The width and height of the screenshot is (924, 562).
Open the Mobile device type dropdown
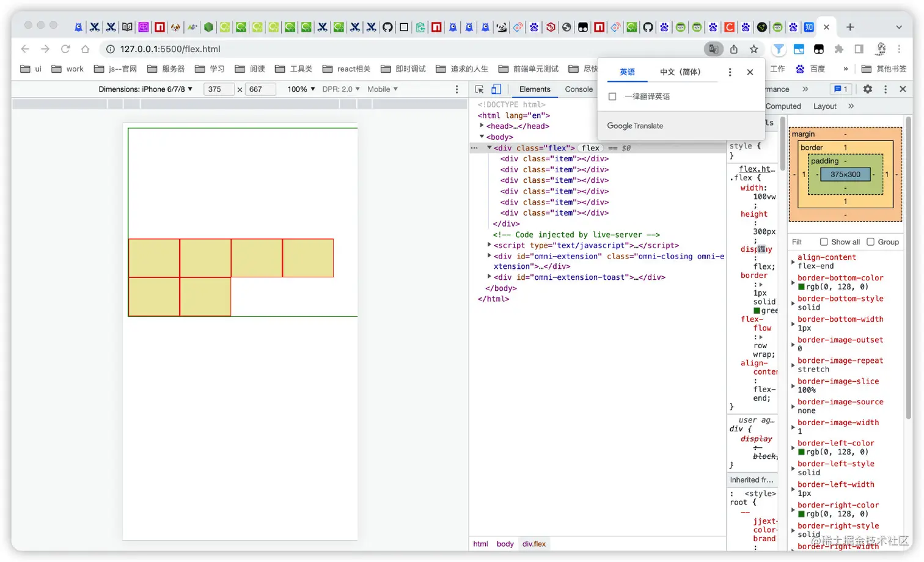point(383,89)
